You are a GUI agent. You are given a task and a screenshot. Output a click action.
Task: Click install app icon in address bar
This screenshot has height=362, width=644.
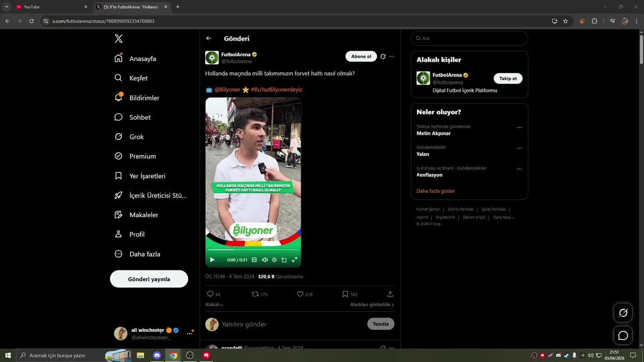[x=554, y=21]
